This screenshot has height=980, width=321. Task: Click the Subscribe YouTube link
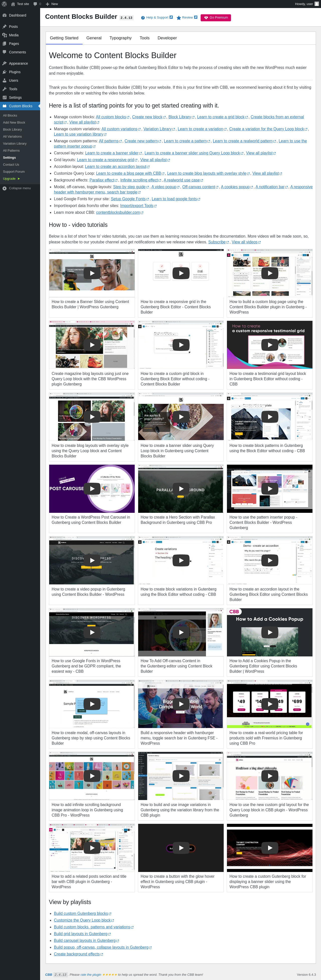218,242
